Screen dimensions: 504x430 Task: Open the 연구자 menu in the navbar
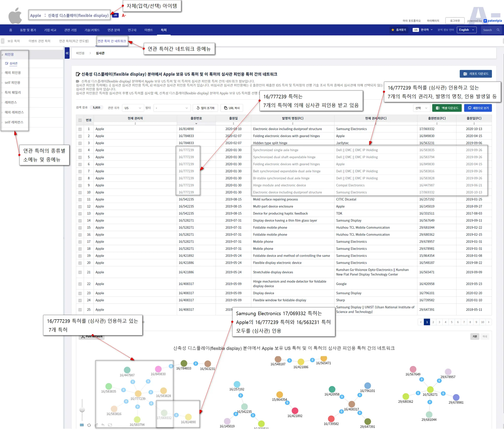click(132, 30)
